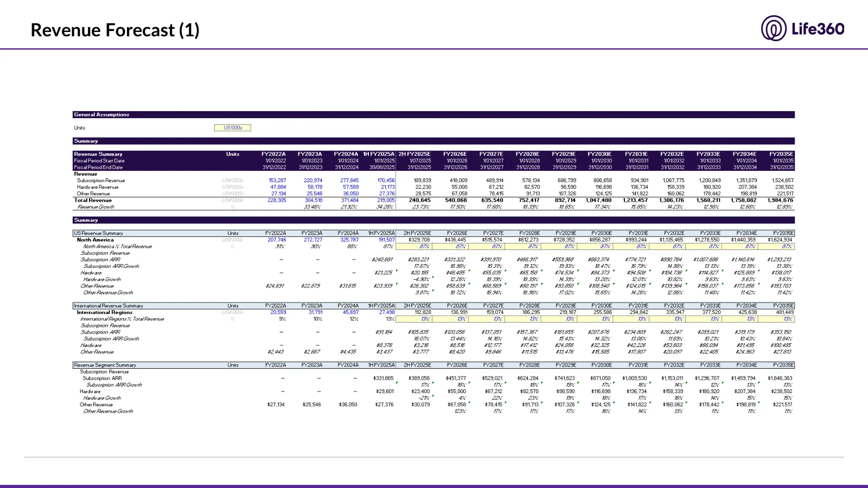Click the Life360 logo icon
Image resolution: width=868 pixels, height=488 pixels.
(x=774, y=28)
